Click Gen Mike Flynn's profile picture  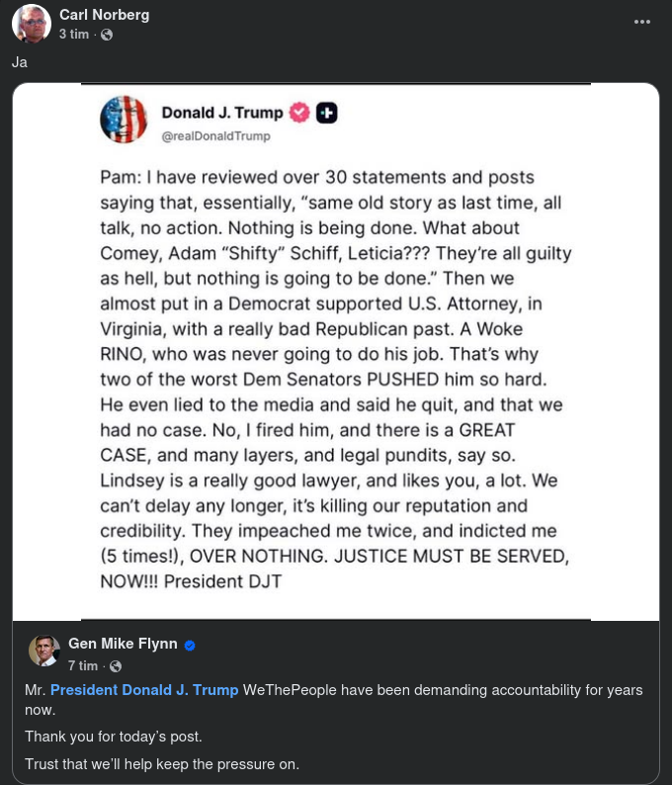pos(44,652)
